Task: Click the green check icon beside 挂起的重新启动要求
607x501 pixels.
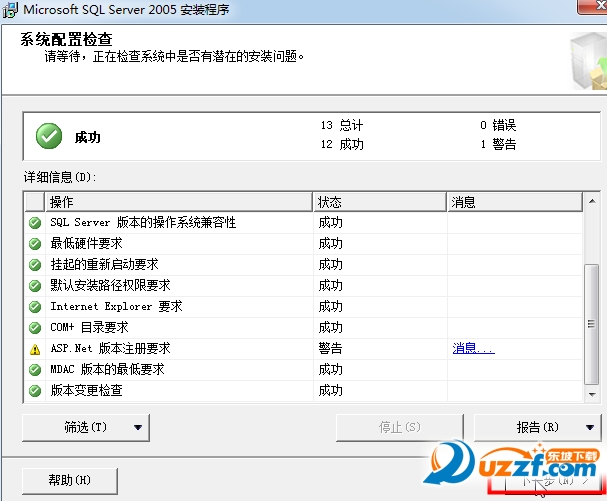Action: (35, 265)
